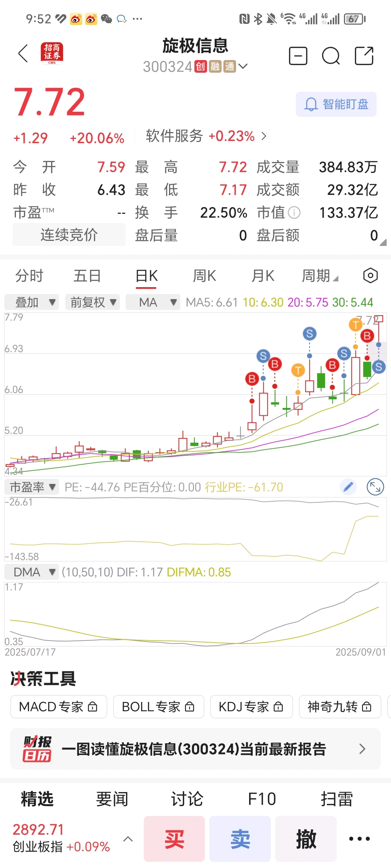This screenshot has height=868, width=391.
Task: Switch to 周K chart tab
Action: click(x=205, y=276)
